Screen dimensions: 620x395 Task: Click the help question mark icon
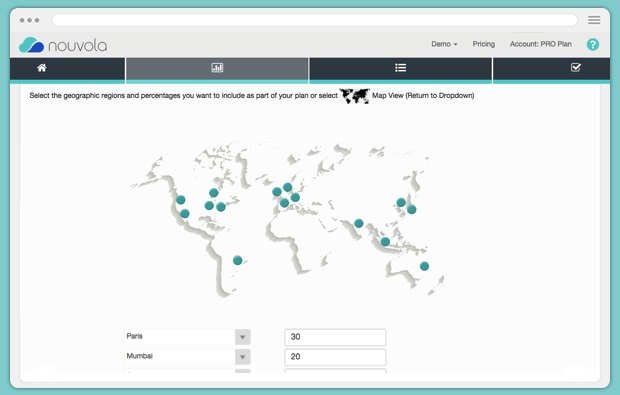593,44
